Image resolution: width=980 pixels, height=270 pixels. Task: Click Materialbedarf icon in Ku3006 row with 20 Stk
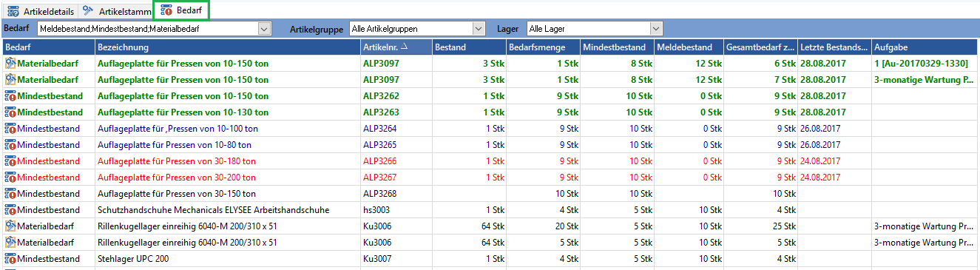point(10,226)
